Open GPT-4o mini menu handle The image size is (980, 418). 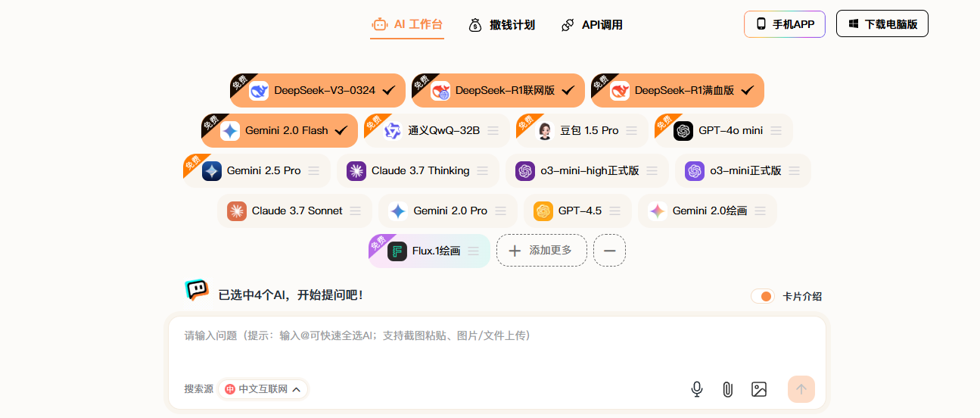(776, 131)
